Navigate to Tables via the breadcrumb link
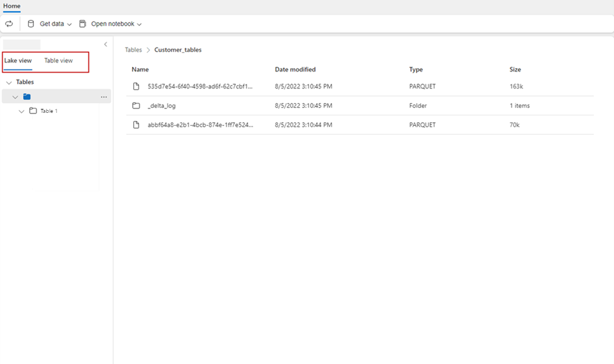The image size is (614, 364). 133,50
